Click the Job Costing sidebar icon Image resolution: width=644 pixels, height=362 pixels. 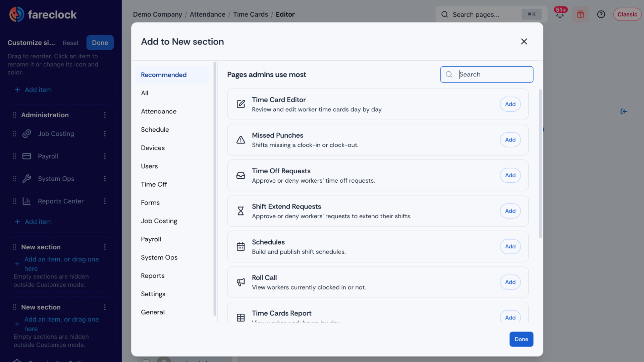coord(27,134)
